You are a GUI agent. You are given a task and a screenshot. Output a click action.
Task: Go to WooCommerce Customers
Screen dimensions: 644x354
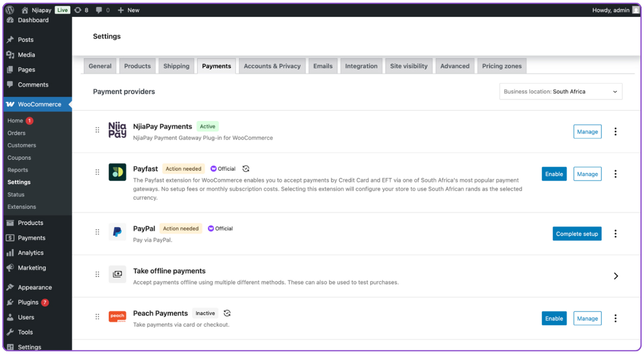point(22,145)
